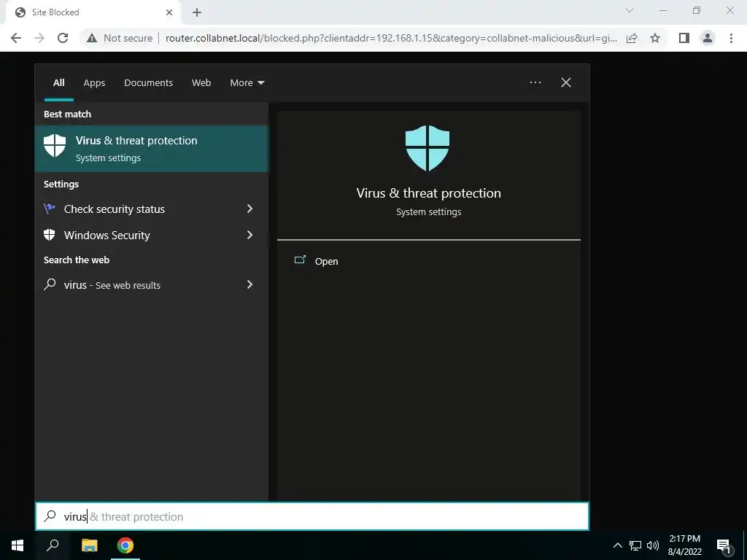Close the Site Blocked tab
Viewport: 747px width, 560px height.
point(169,12)
